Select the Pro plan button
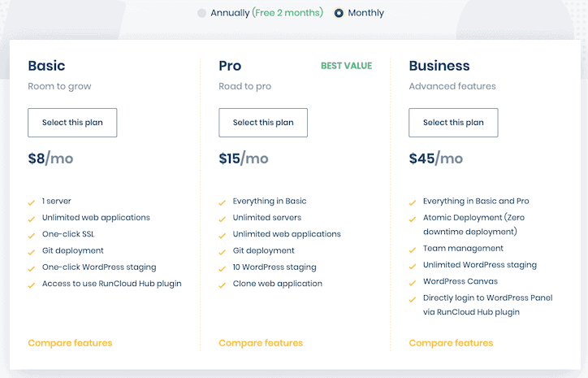Screen dimensions: 588x378 (263, 123)
